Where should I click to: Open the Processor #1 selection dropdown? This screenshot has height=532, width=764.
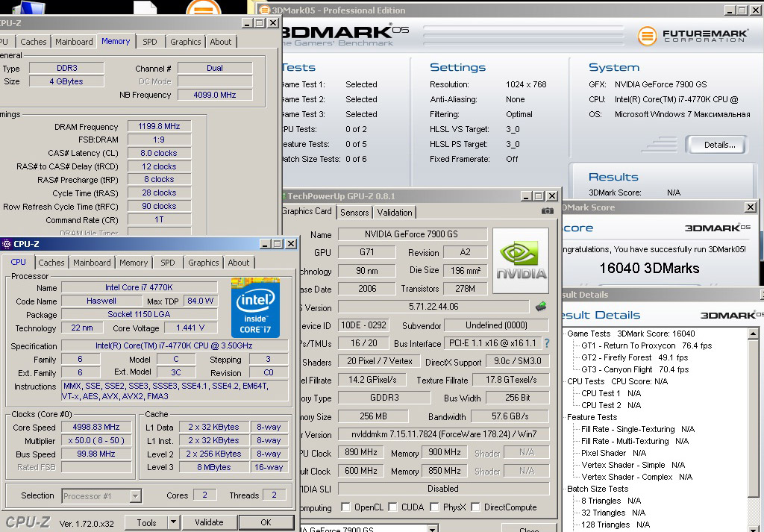(135, 495)
